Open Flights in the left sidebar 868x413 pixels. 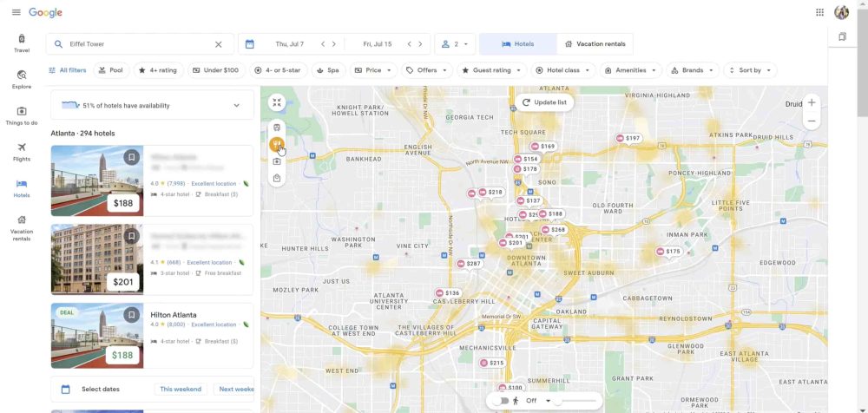pos(22,152)
